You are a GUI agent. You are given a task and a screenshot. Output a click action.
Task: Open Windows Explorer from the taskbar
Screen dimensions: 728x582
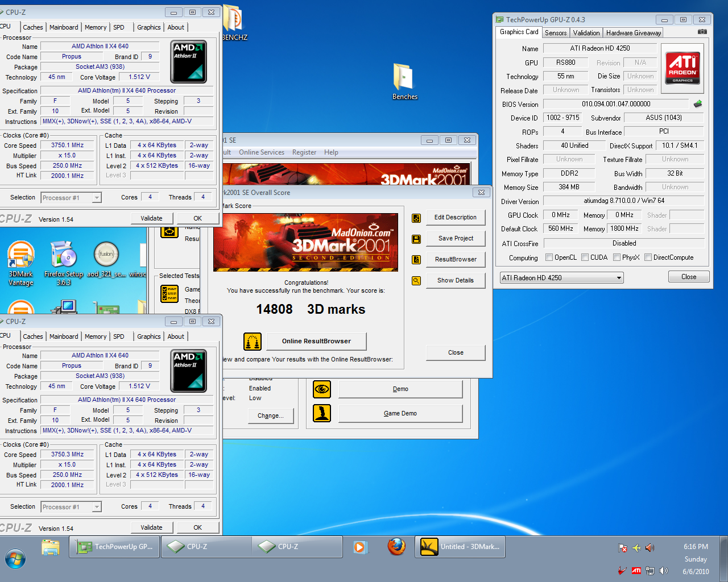point(51,547)
